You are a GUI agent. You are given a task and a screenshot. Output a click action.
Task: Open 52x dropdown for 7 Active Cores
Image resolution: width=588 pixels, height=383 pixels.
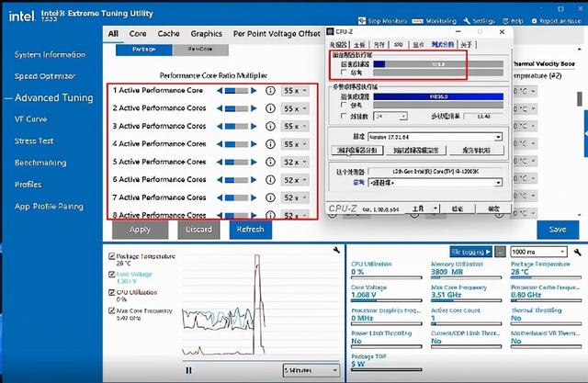[295, 197]
